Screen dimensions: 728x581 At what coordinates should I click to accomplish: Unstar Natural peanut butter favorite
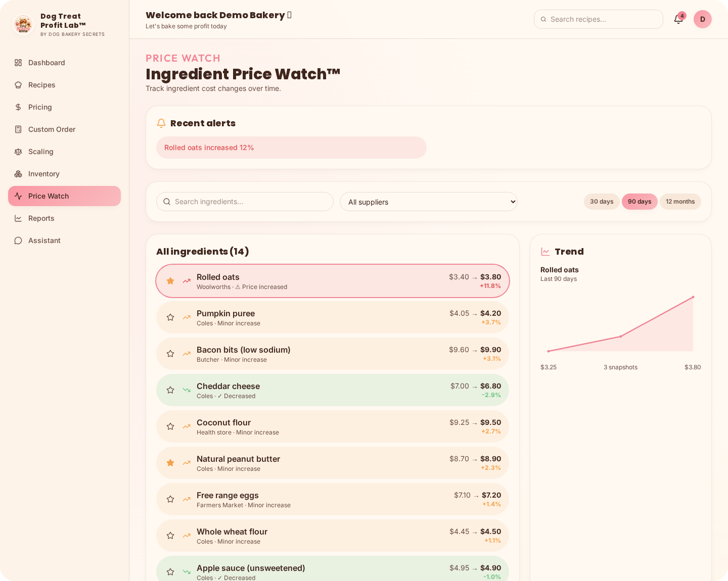click(170, 463)
